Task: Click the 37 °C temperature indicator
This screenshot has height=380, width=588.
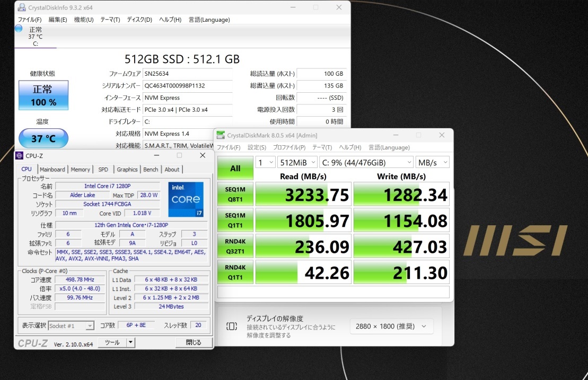Action: tap(43, 139)
